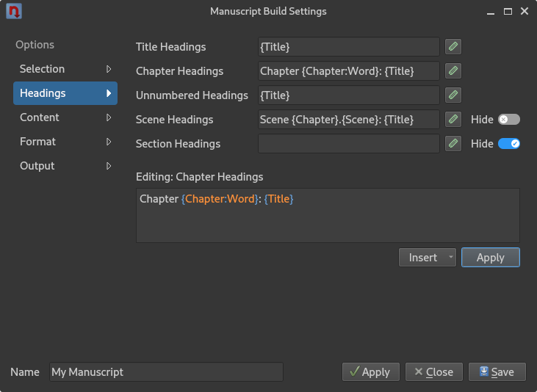Open Scene Headings editor pencil icon
This screenshot has height=392, width=537.
coord(453,120)
